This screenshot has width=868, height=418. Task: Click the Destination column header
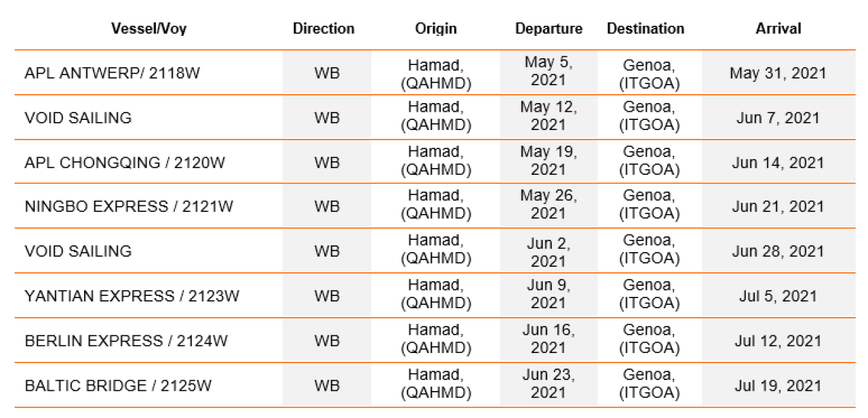coord(646,28)
